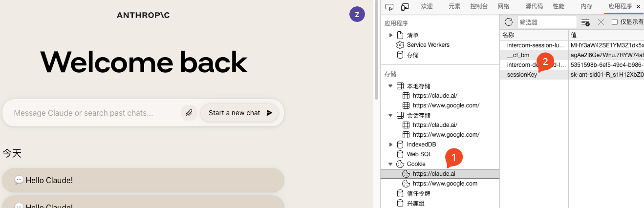Viewport: 644px width, 208px height.
Task: Click the 5351598b-6ef5 cookie value
Action: (607, 64)
